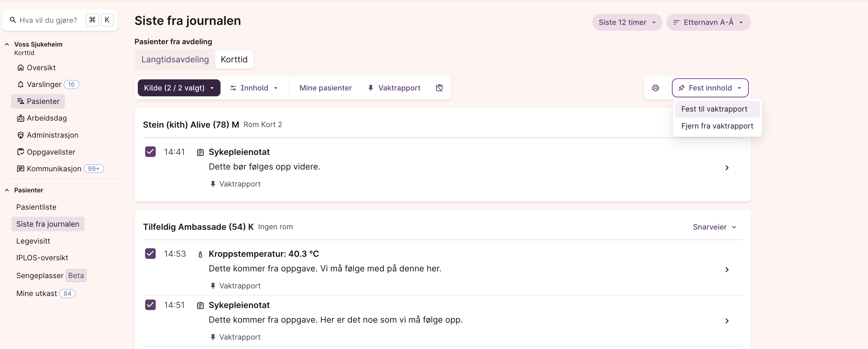Switch to the Langtidsavdeling tab
This screenshot has width=868, height=349.
pyautogui.click(x=175, y=59)
